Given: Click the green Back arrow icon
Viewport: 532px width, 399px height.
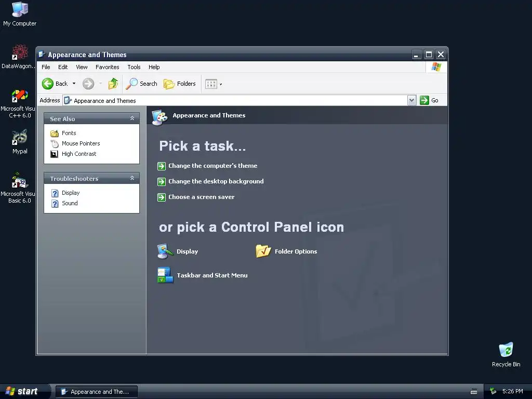Looking at the screenshot, I should (x=47, y=84).
